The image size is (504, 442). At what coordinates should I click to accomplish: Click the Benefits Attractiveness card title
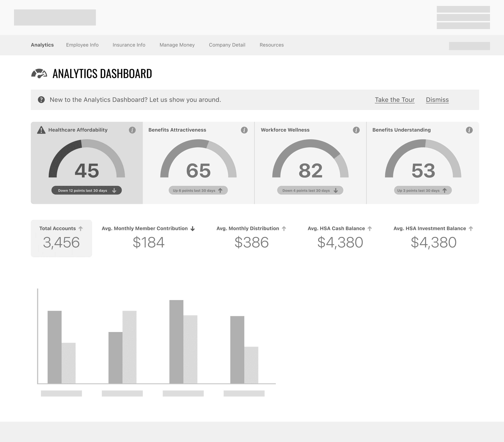coord(177,130)
